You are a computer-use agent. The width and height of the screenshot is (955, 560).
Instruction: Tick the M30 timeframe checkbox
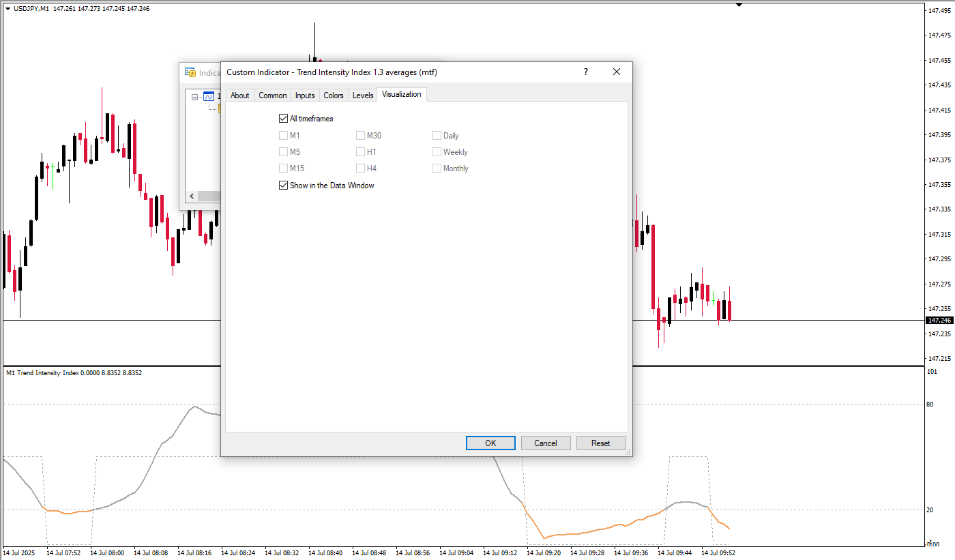361,136
